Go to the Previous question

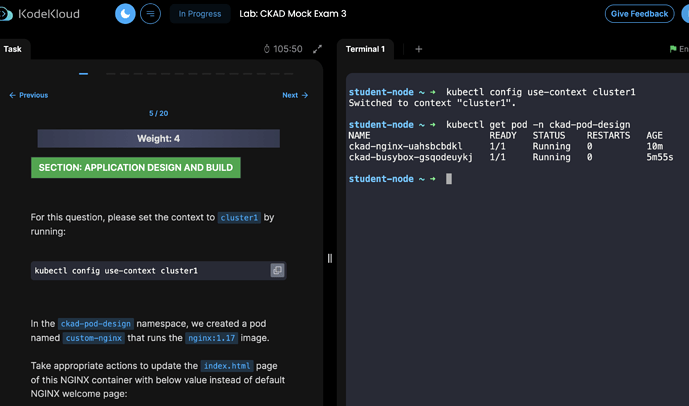coord(29,95)
